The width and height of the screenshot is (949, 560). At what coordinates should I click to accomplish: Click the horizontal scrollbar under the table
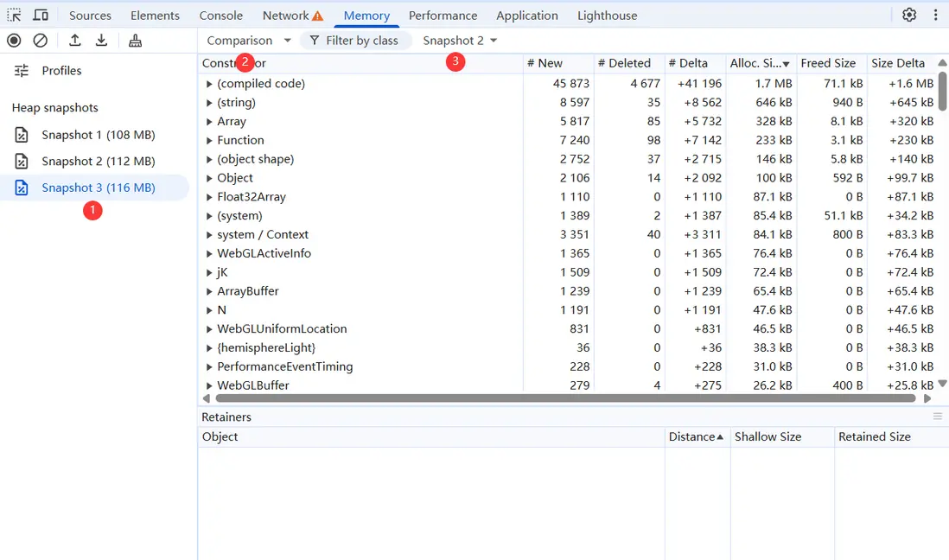click(x=565, y=398)
